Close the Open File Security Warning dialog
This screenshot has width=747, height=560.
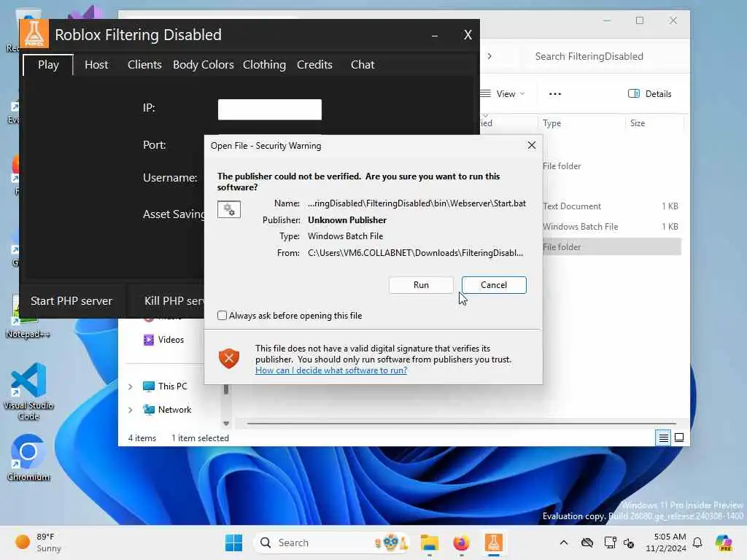[x=532, y=145]
